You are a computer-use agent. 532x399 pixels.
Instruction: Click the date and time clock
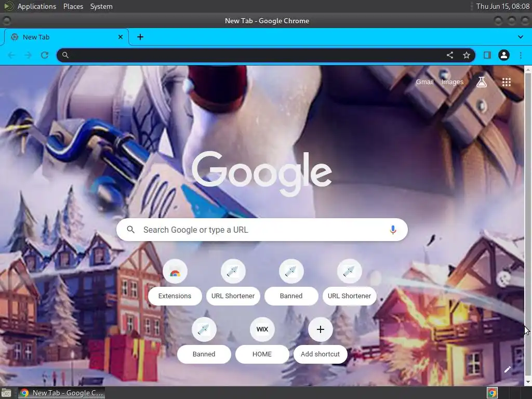point(503,6)
